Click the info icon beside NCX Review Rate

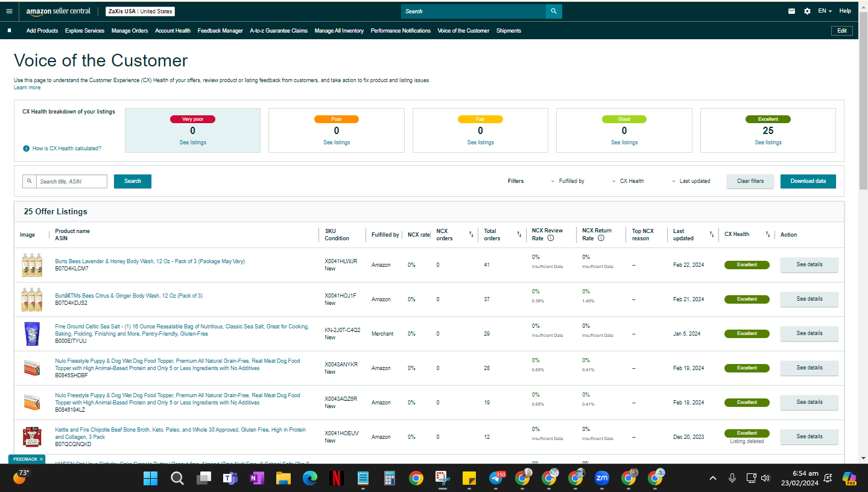point(551,238)
